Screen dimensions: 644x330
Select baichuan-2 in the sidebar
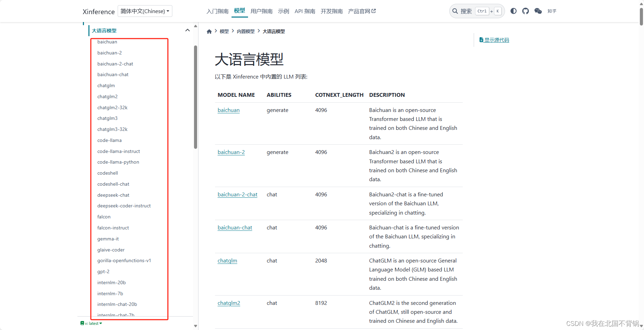[109, 53]
